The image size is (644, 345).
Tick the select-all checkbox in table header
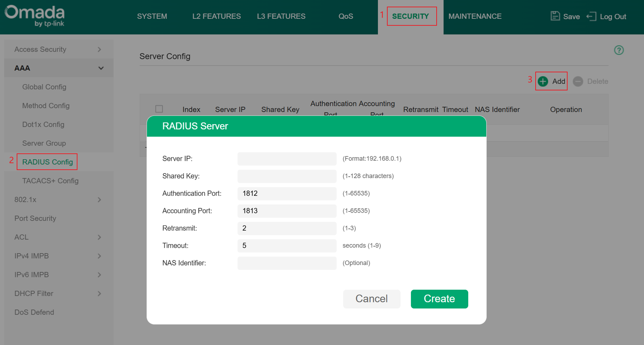click(159, 109)
